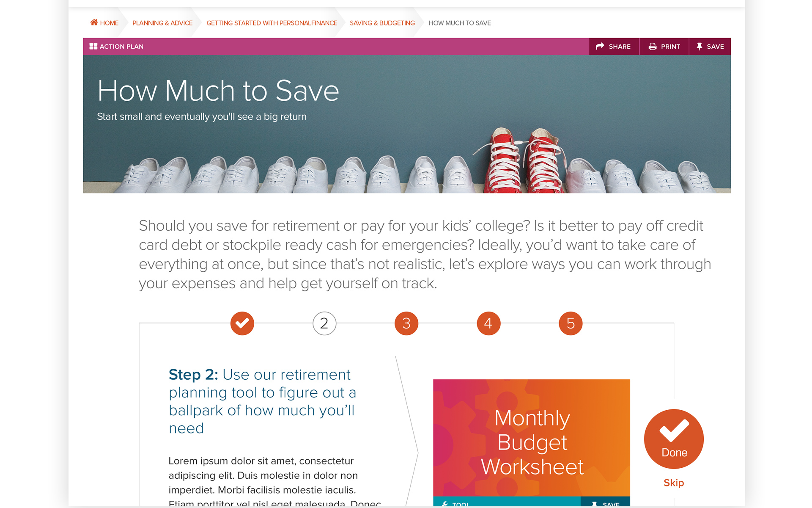Screen dimensions: 812x508
Task: Mark step as Done
Action: click(674, 439)
